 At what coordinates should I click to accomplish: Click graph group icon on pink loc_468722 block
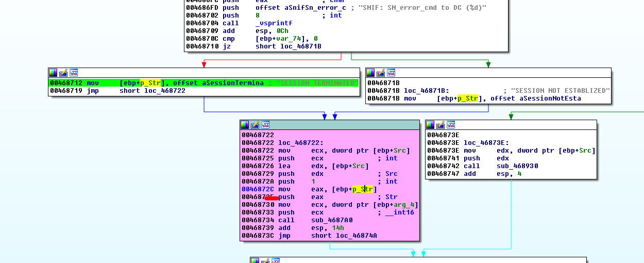pos(265,125)
